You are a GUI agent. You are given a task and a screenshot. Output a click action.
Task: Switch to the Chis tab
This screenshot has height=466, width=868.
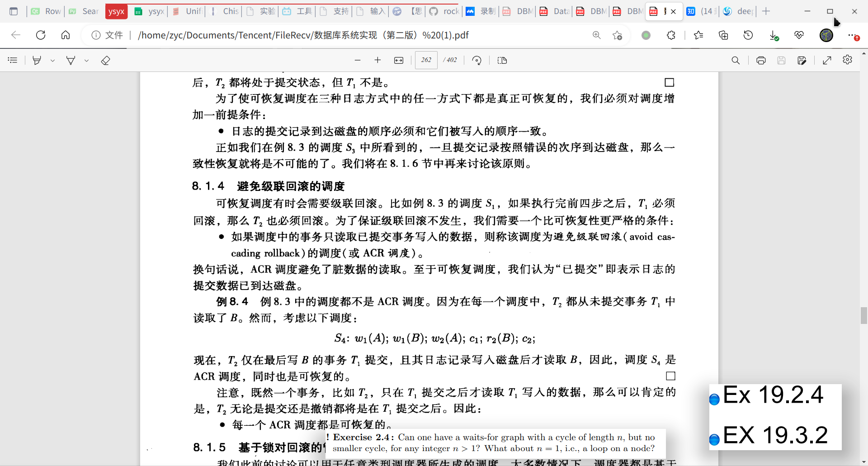(x=225, y=11)
